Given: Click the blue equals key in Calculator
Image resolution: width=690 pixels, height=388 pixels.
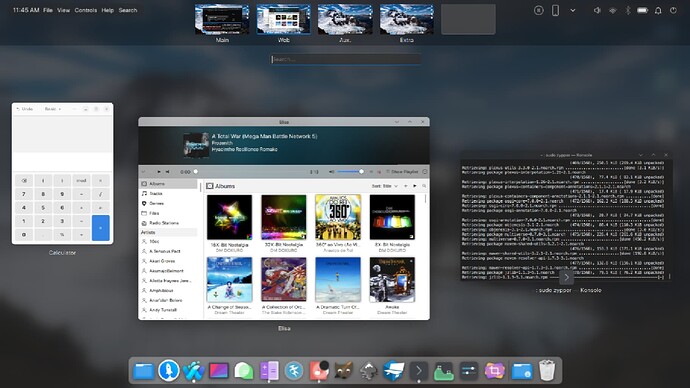Looking at the screenshot, I should coord(100,228).
